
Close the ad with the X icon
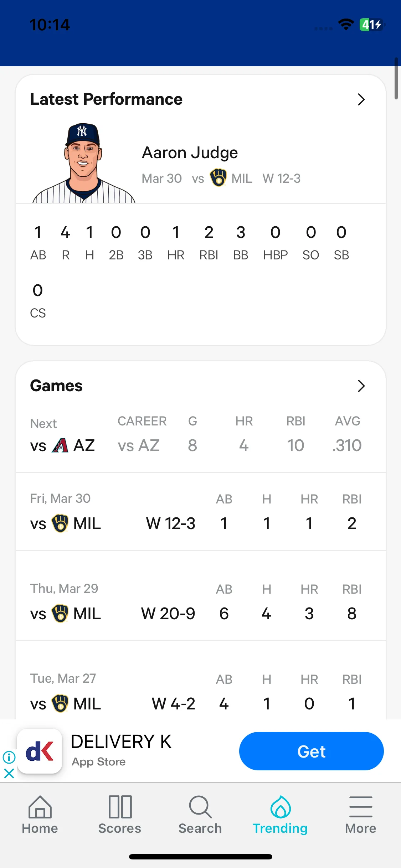click(9, 773)
